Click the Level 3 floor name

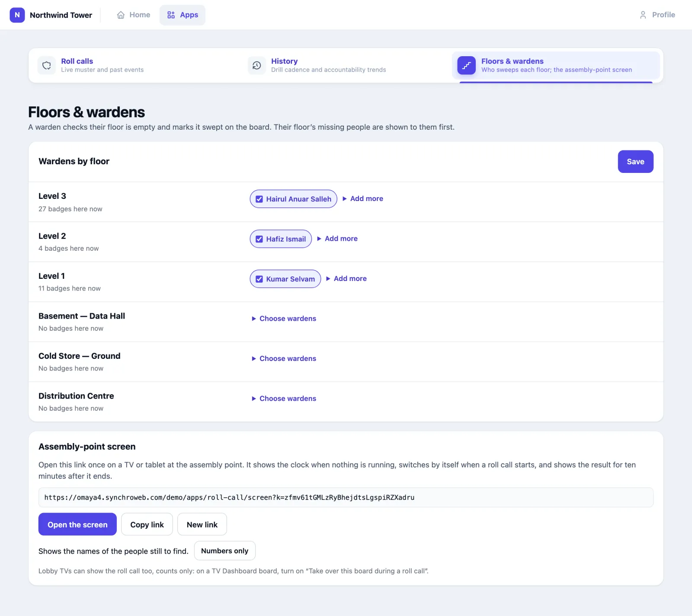coord(52,196)
